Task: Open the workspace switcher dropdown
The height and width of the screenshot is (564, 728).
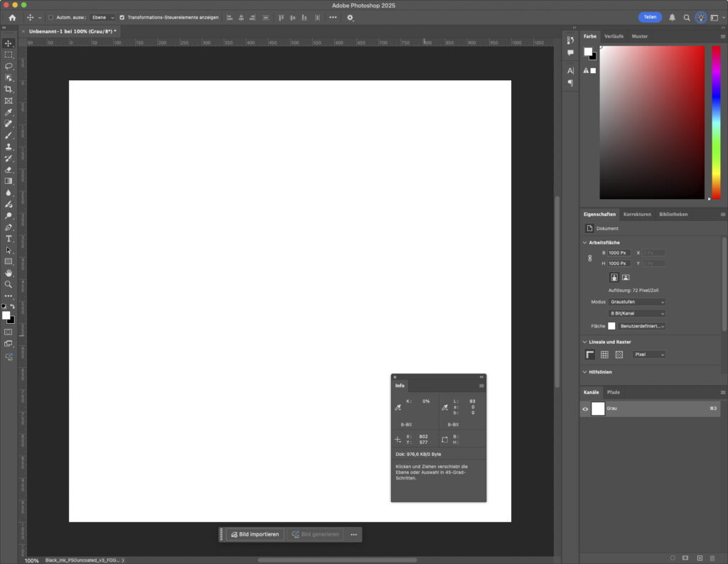Action: click(717, 18)
